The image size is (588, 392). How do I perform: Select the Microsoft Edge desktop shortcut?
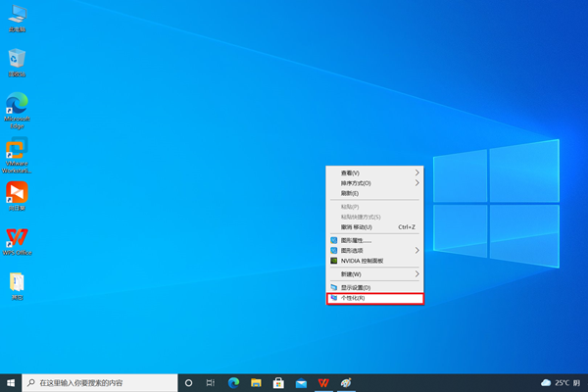[18, 111]
